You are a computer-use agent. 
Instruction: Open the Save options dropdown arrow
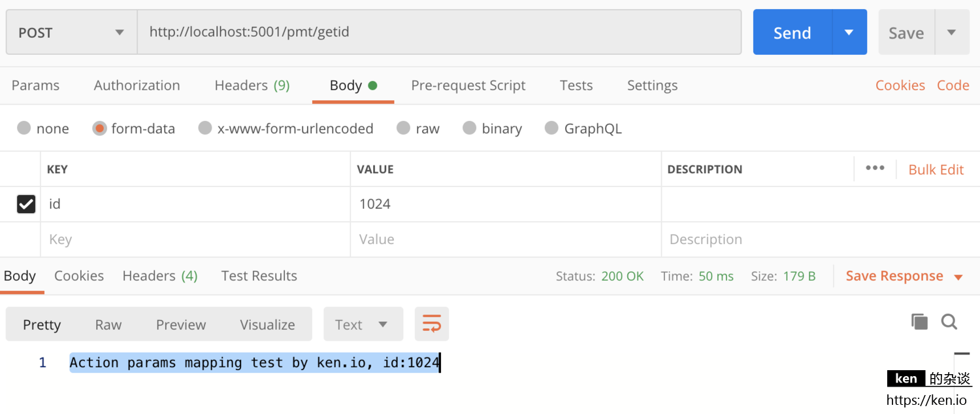pos(951,33)
